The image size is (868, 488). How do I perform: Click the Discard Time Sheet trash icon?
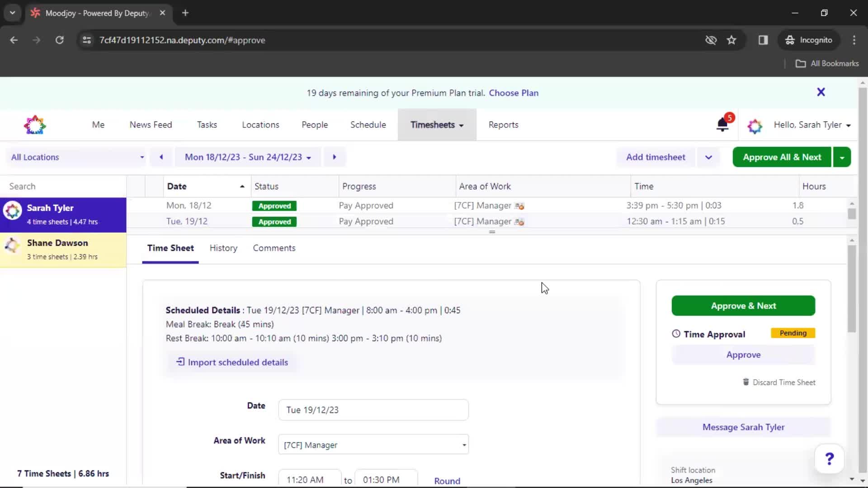(x=746, y=382)
